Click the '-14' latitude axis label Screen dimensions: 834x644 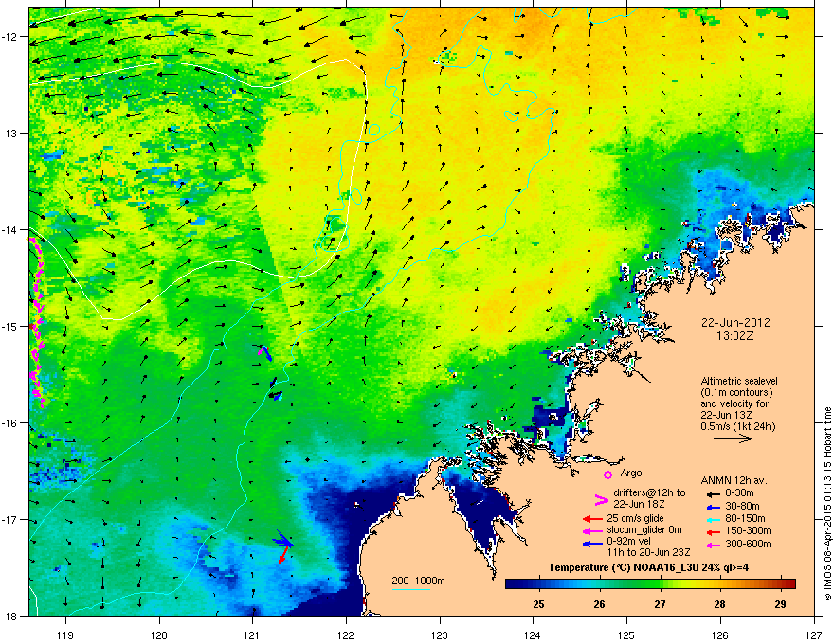coord(10,230)
